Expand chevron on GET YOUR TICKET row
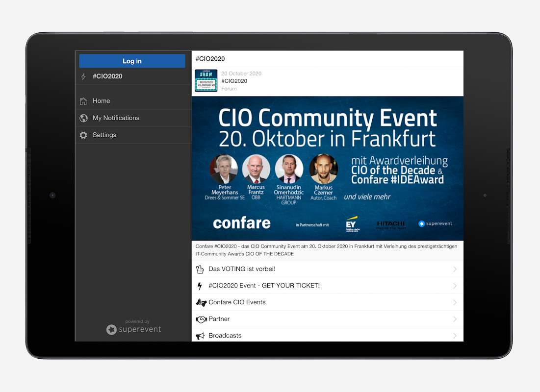This screenshot has height=392, width=540. click(x=455, y=286)
